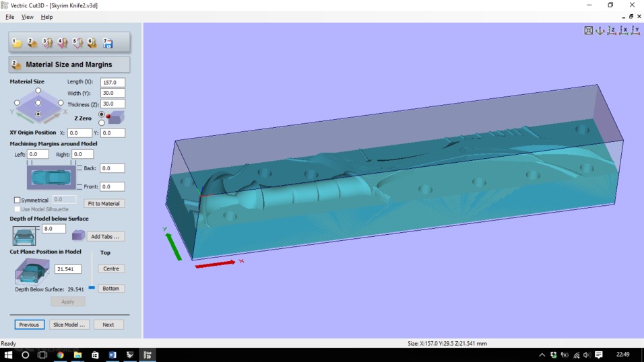Viewport: 644px width, 362px height.
Task: Click the zoom-to-fit view icon
Action: (x=589, y=30)
